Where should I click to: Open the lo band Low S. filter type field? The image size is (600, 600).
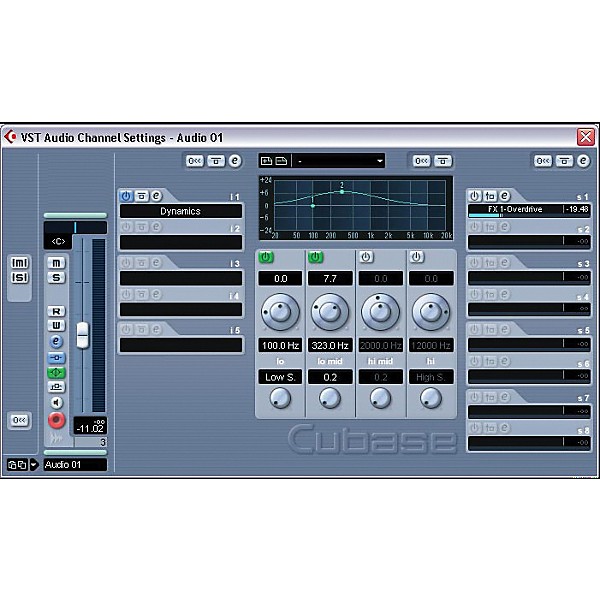point(280,377)
